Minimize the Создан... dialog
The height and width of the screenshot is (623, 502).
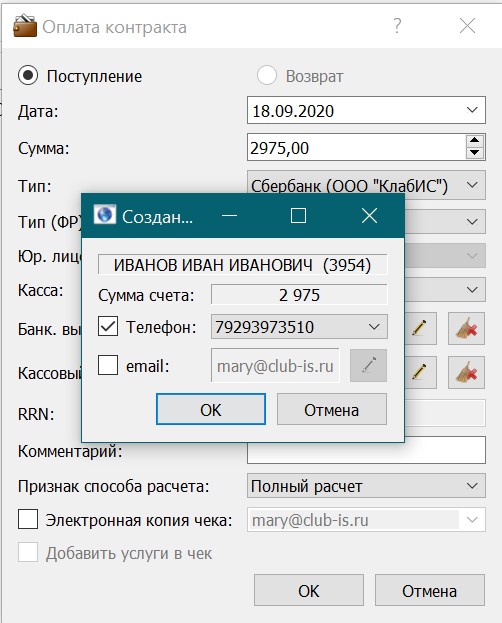229,216
